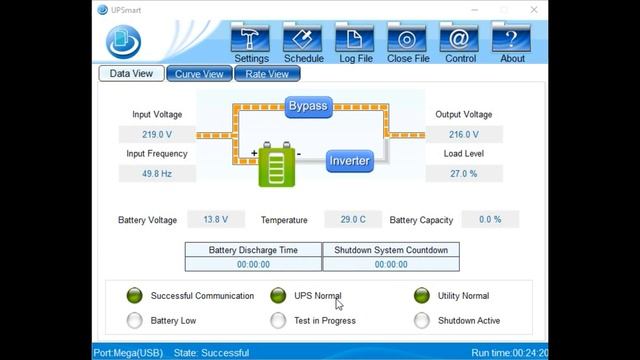Click the Close File disc icon
Screen dimensions: 640x360
(407, 38)
